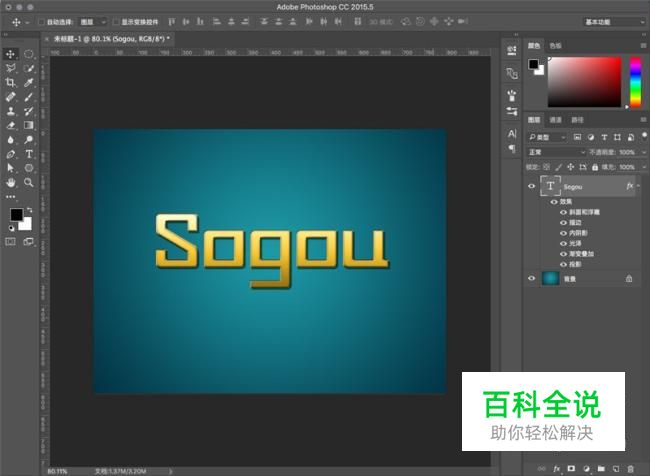Image resolution: width=650 pixels, height=476 pixels.
Task: Open the fill 100% dropdown arrow
Action: tap(644, 167)
